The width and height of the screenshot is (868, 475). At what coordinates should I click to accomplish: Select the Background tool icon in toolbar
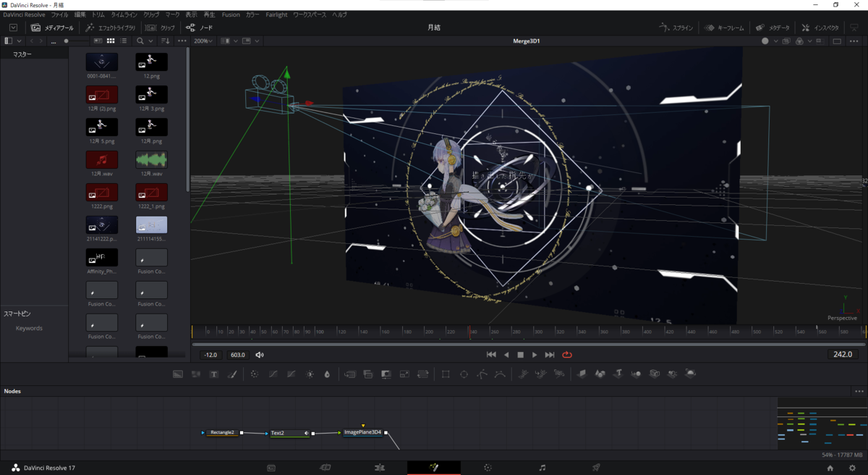(x=178, y=374)
